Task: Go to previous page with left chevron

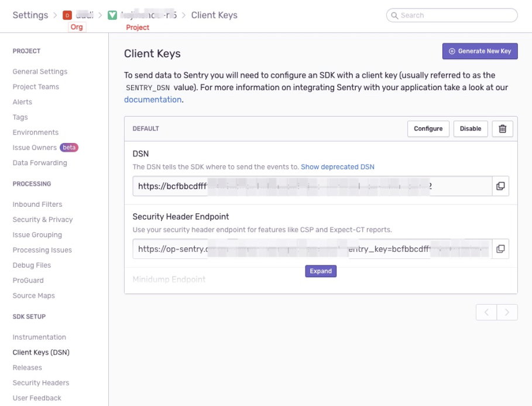Action: 486,312
